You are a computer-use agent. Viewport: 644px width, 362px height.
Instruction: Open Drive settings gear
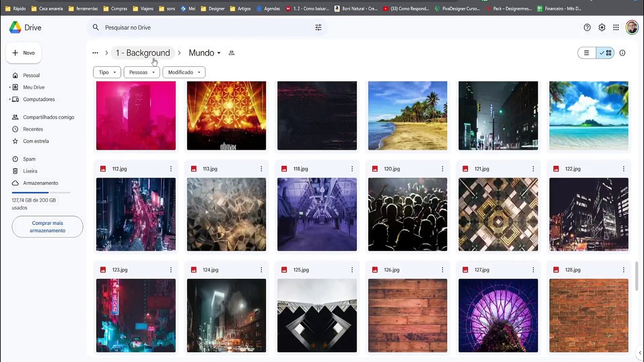(602, 28)
